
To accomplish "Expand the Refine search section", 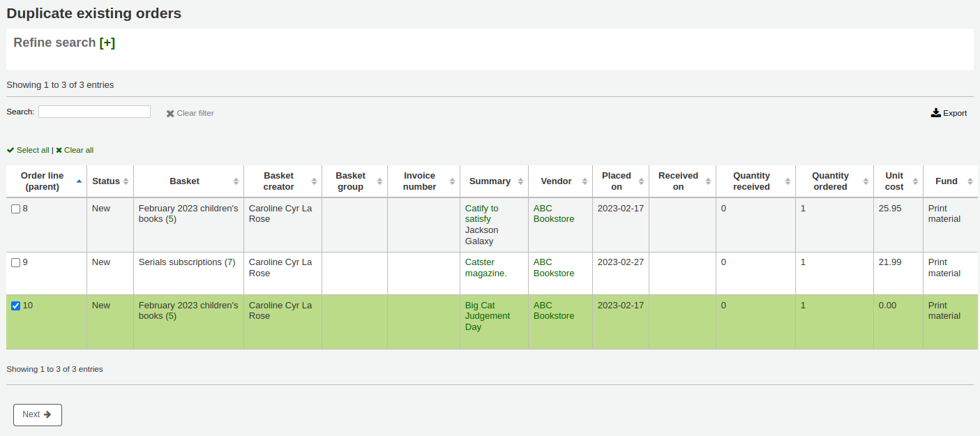I will 107,43.
